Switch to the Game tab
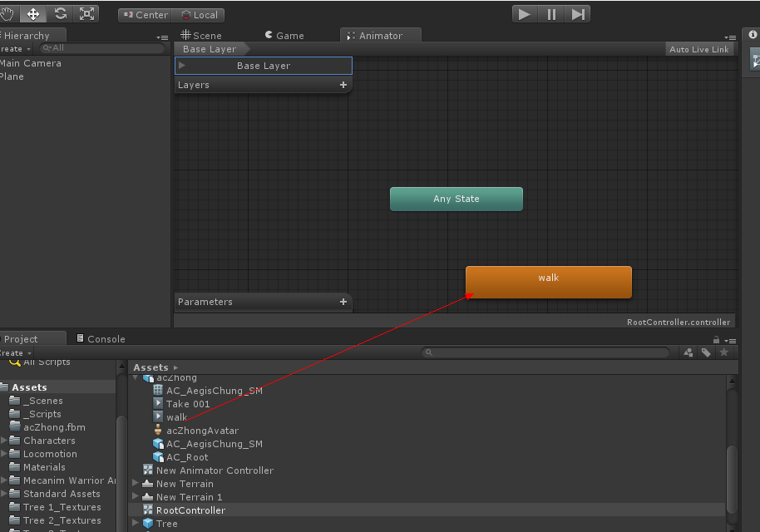The height and width of the screenshot is (532, 760). click(284, 36)
